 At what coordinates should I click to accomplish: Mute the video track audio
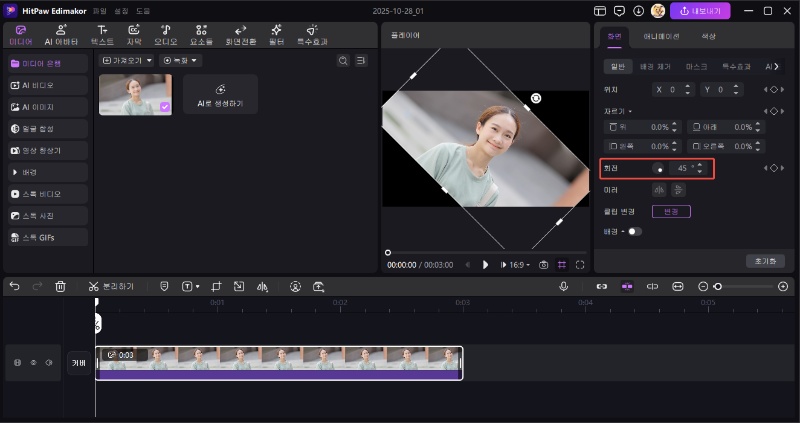[49, 363]
